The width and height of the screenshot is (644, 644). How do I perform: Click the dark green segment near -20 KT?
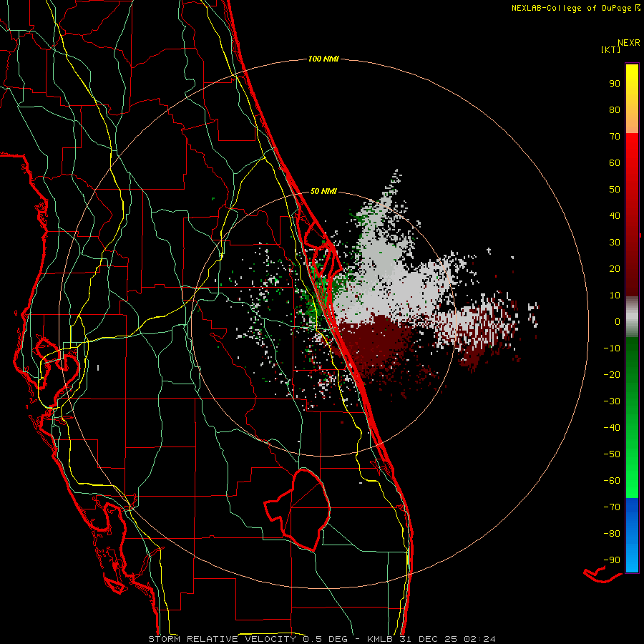click(632, 370)
